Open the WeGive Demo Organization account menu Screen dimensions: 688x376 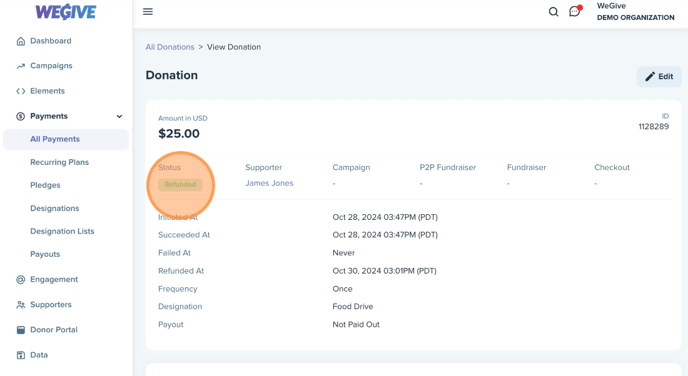[x=635, y=12]
